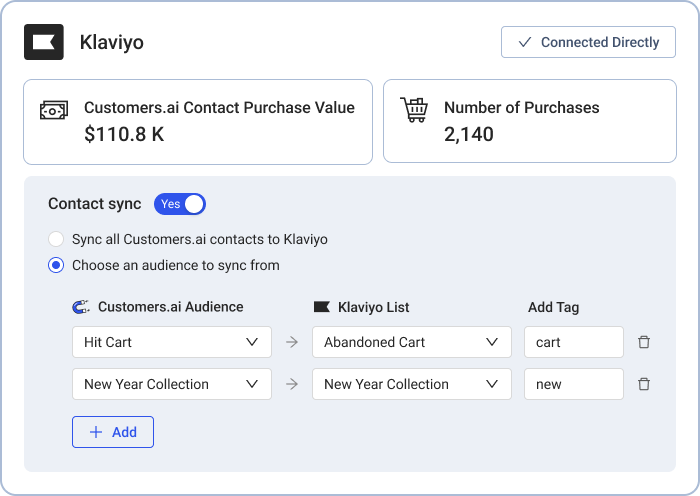Select Sync all Customers.ai contacts to Klaviyo
Viewport: 700px width, 496px height.
[x=56, y=239]
